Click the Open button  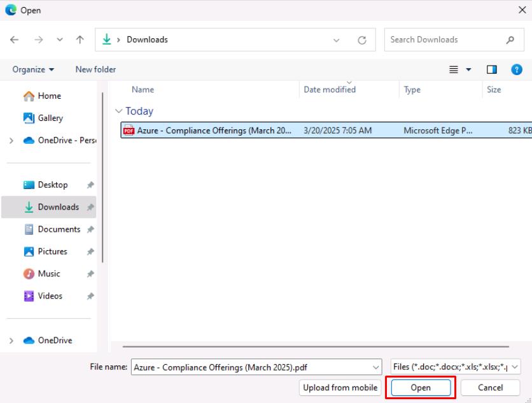420,387
